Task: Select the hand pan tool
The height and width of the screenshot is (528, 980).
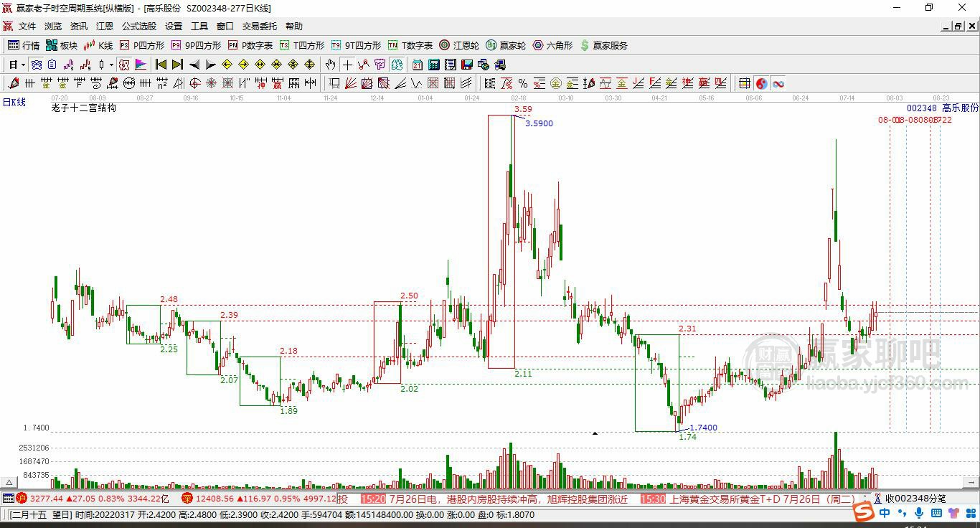Action: click(331, 65)
